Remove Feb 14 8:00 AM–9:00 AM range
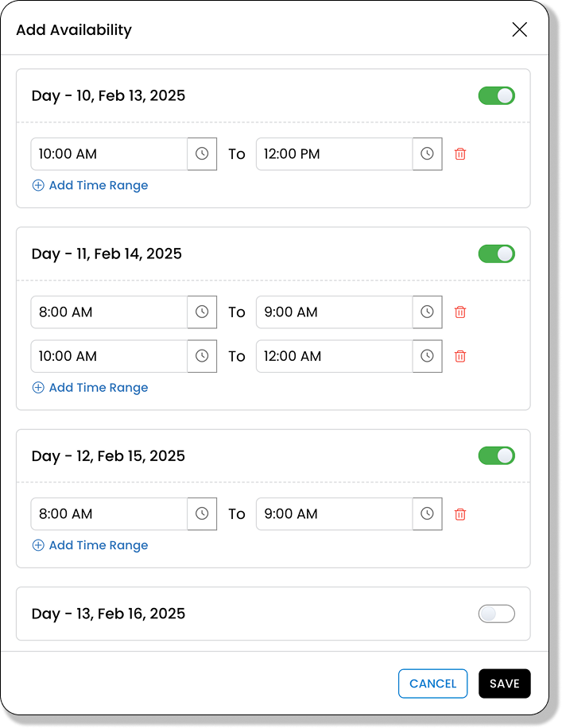 [x=460, y=312]
